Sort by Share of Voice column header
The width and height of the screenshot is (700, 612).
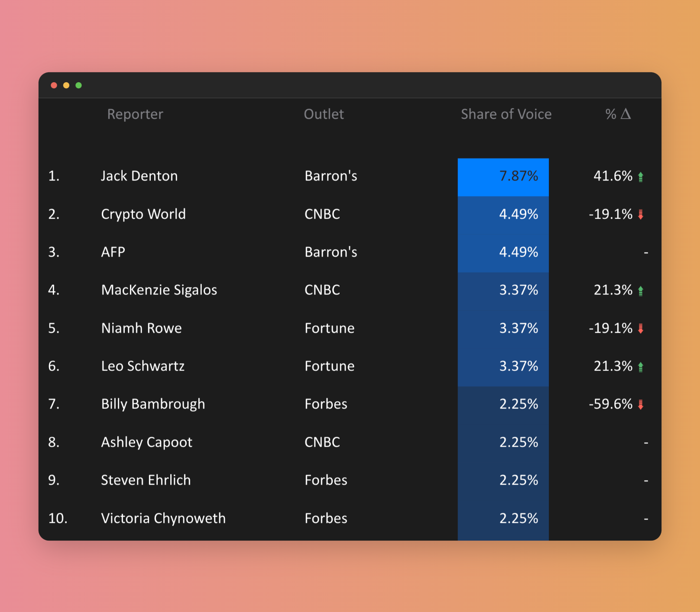pyautogui.click(x=506, y=114)
